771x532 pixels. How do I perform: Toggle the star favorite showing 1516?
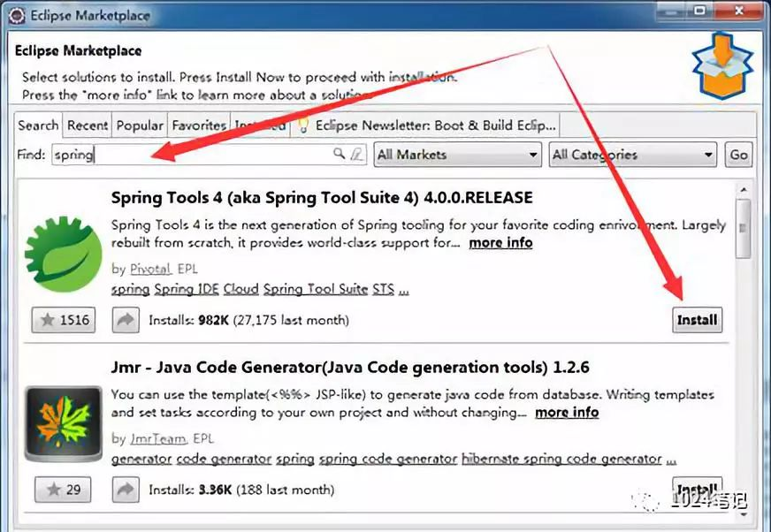[63, 321]
